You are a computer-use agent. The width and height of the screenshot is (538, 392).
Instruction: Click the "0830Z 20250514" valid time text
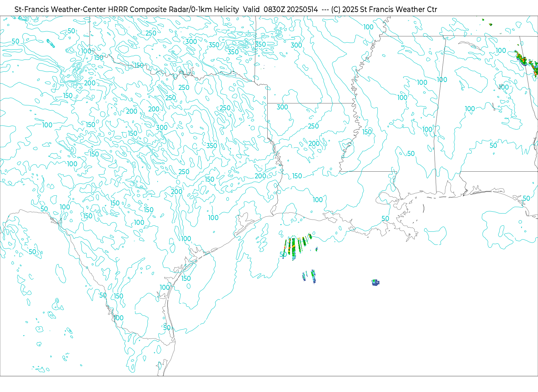(x=291, y=10)
